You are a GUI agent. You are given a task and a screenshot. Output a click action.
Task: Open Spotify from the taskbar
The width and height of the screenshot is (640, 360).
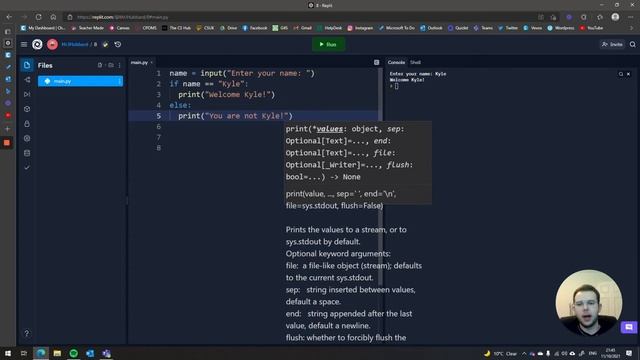pos(73,353)
